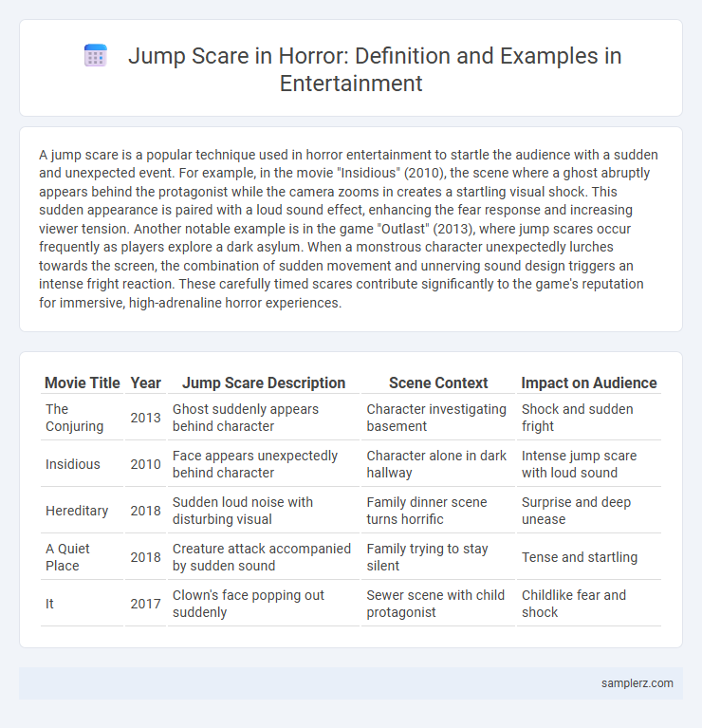Click 'Character alone in dark hallway' cell
The image size is (702, 728).
tap(438, 464)
